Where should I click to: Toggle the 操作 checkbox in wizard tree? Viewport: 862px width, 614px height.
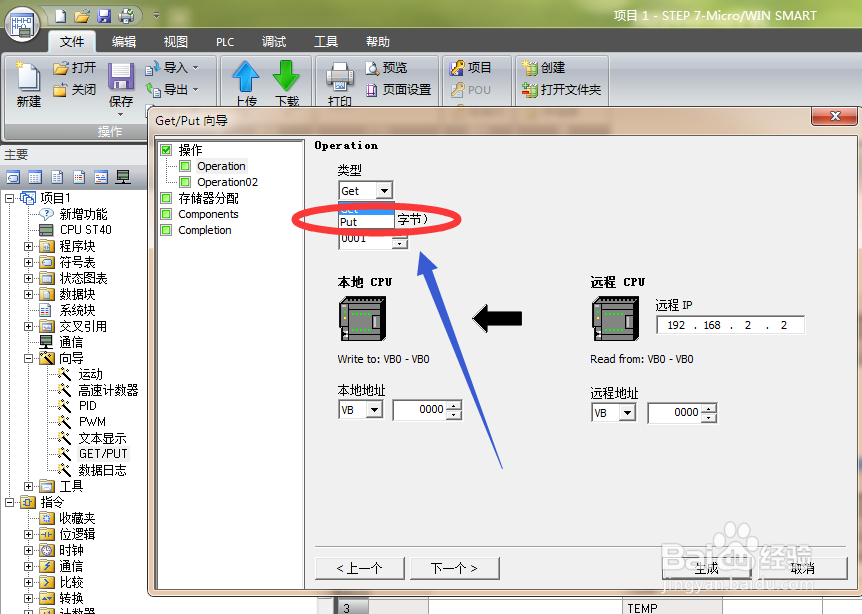[x=166, y=150]
